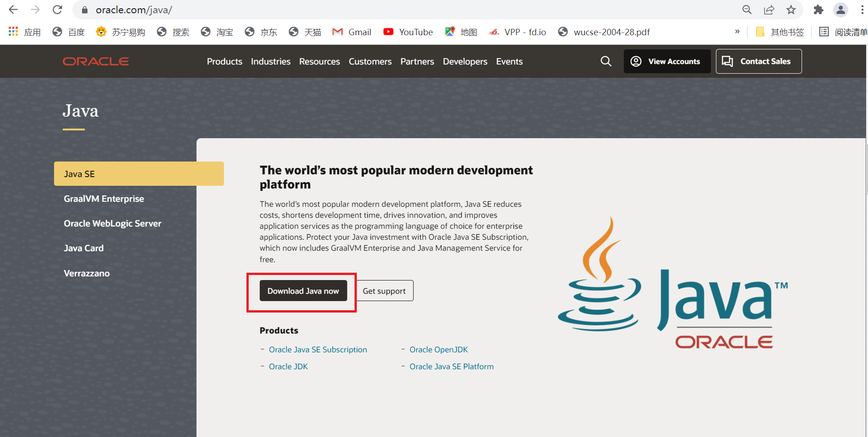Screen dimensions: 868x437
Task: Reload the page with the refresh icon
Action: (x=57, y=10)
